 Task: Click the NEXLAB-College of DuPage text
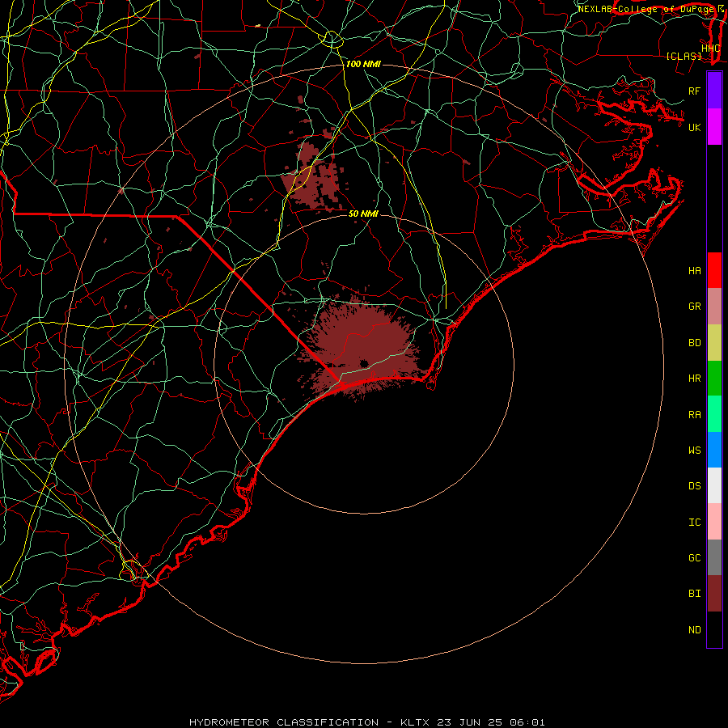pyautogui.click(x=645, y=9)
